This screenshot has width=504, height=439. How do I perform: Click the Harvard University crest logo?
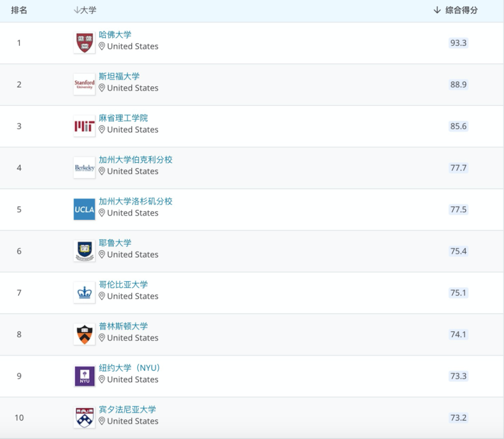tap(84, 43)
